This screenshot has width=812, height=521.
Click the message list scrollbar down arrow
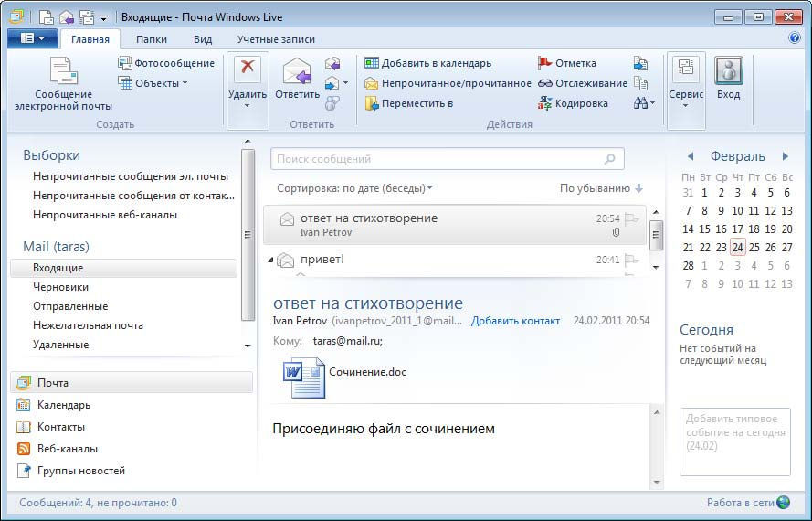click(656, 267)
